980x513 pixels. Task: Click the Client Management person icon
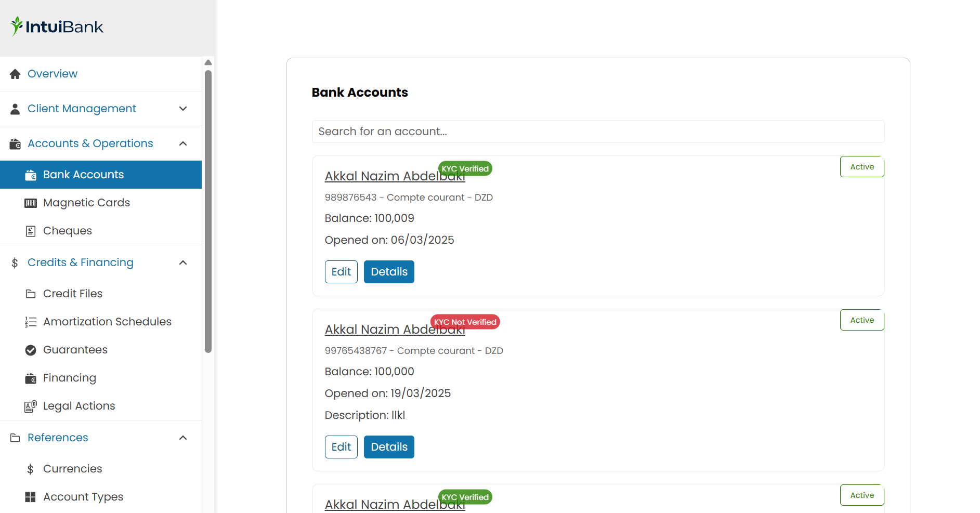point(15,109)
